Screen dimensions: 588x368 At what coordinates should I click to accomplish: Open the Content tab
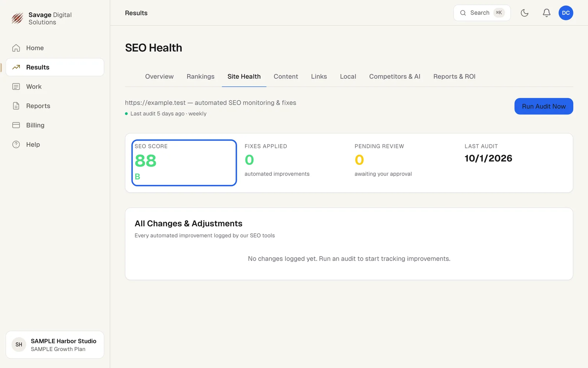(x=286, y=77)
